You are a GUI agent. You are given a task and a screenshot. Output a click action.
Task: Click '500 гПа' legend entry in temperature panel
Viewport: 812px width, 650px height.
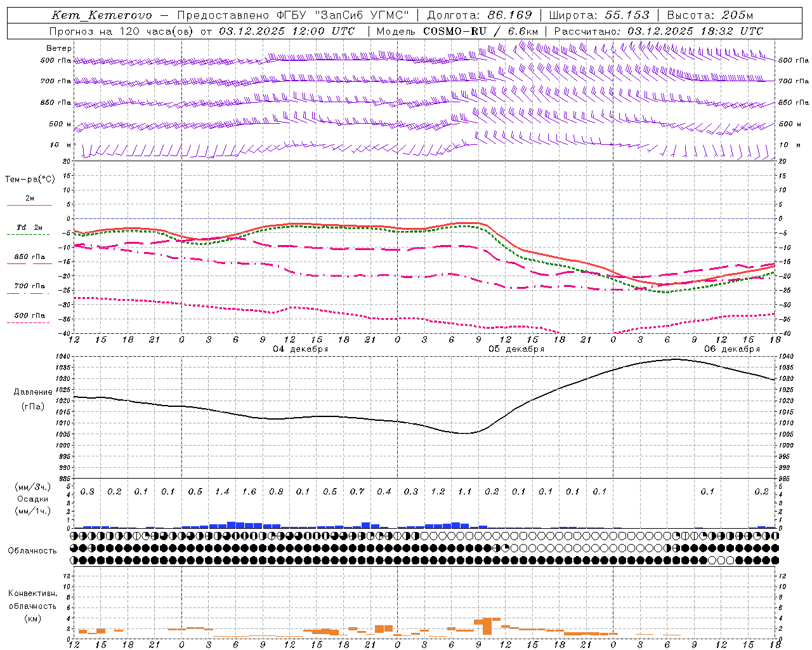[x=30, y=315]
